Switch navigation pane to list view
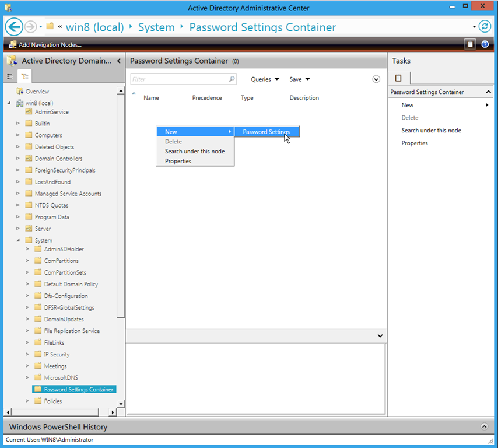This screenshot has height=448, width=498. point(10,76)
